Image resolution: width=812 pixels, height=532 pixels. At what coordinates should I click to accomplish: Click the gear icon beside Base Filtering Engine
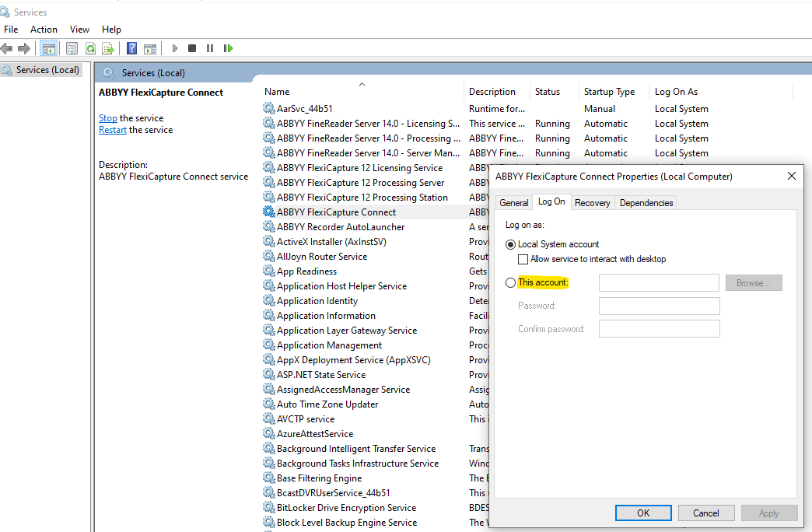268,478
